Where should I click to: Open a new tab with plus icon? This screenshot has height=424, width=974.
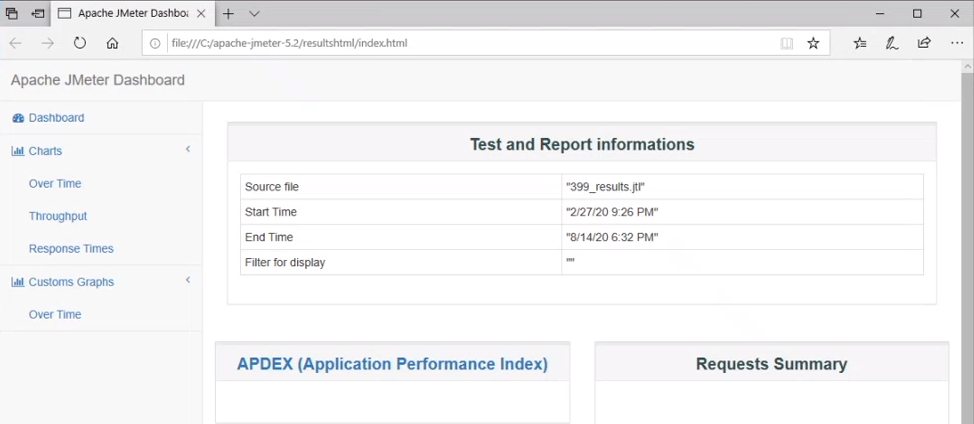[229, 14]
